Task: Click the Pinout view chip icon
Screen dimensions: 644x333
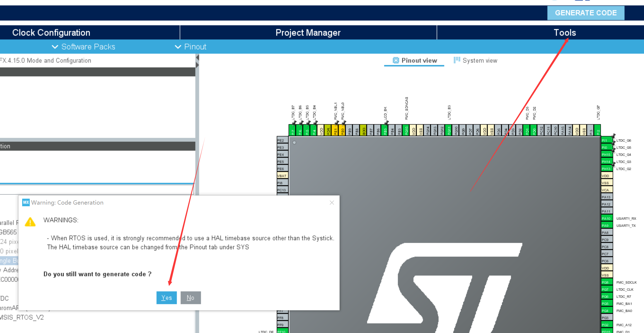Action: [396, 60]
